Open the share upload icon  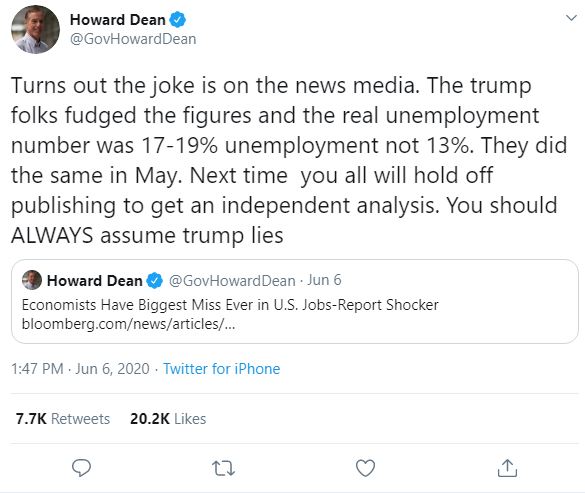[507, 468]
